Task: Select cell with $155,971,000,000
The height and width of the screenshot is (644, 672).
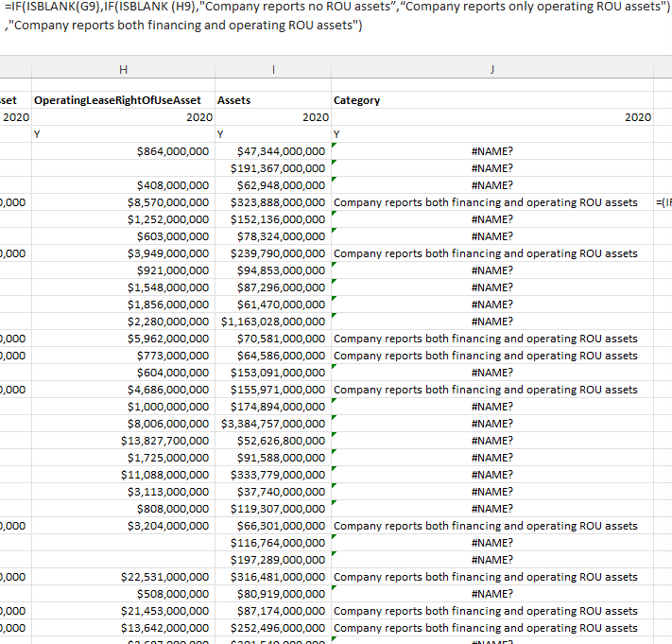Action: click(273, 390)
